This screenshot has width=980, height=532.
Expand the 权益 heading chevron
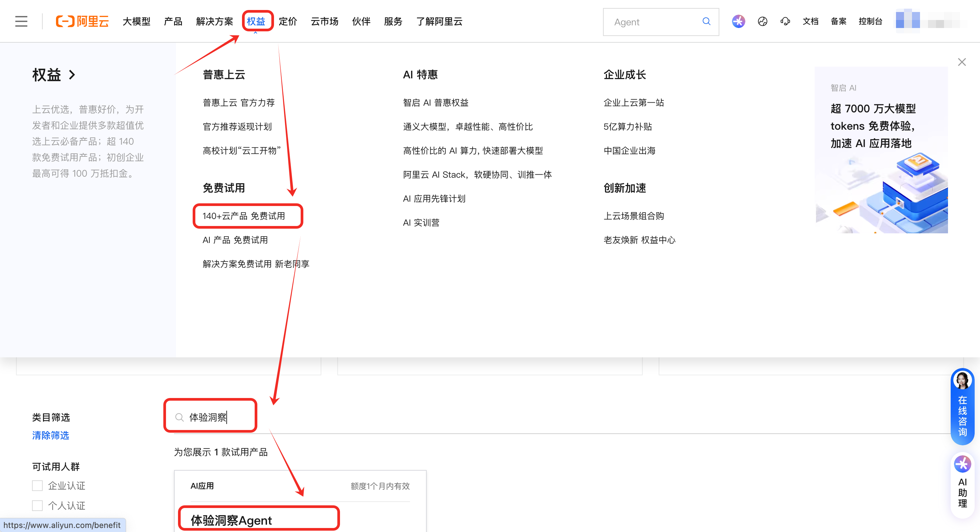pyautogui.click(x=72, y=75)
